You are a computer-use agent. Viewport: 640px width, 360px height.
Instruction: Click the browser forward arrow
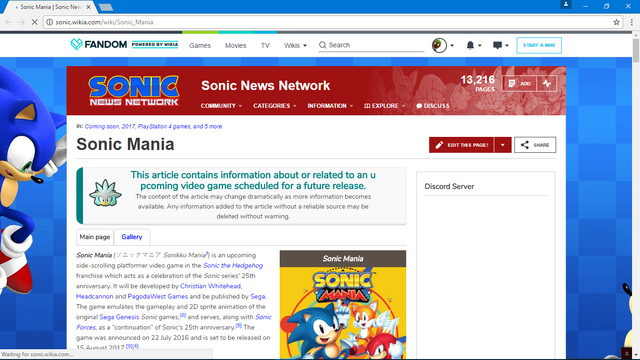click(x=22, y=22)
